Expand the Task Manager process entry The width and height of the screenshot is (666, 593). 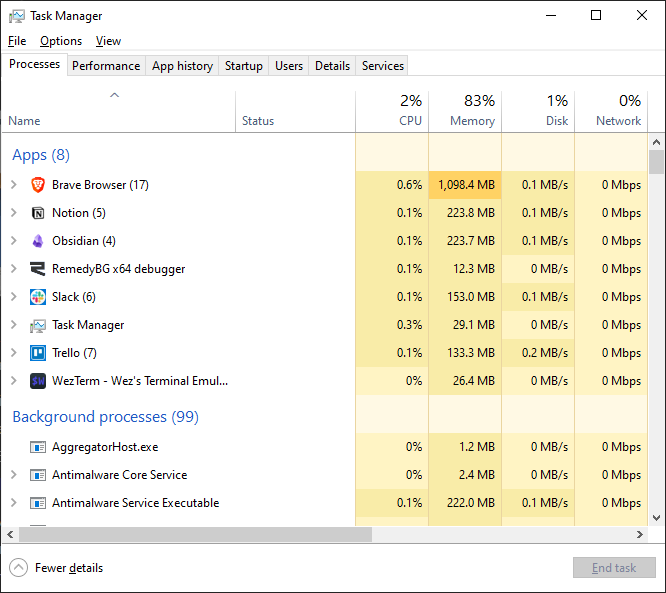pos(14,325)
